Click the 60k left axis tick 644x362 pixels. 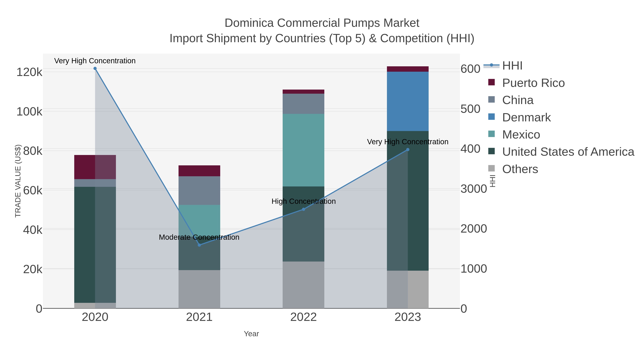click(33, 191)
